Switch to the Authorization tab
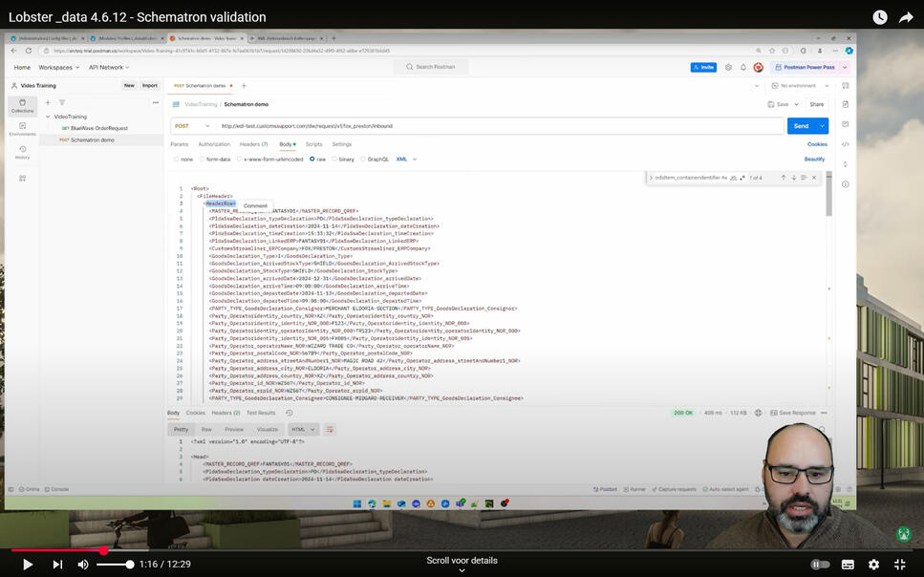The width and height of the screenshot is (924, 577). [213, 144]
